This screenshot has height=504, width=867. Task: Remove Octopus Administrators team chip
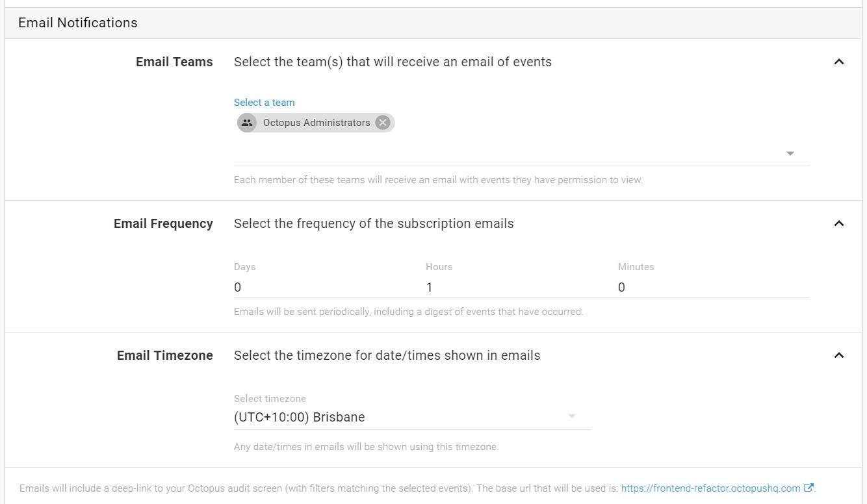pos(383,123)
